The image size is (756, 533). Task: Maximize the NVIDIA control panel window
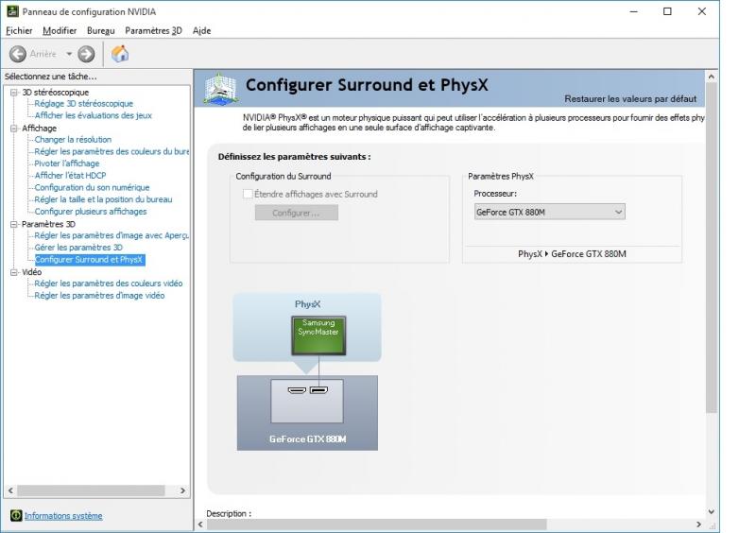[x=667, y=11]
